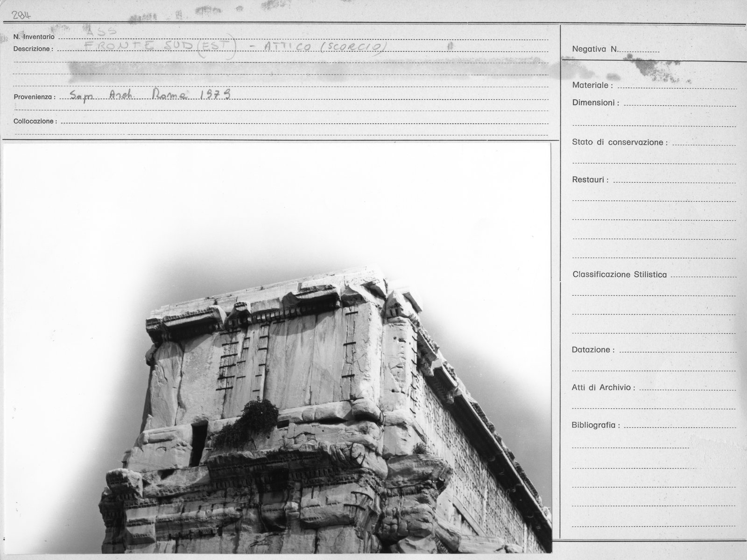
Task: Click the 'Dimensioni :' label
Action: (x=596, y=103)
